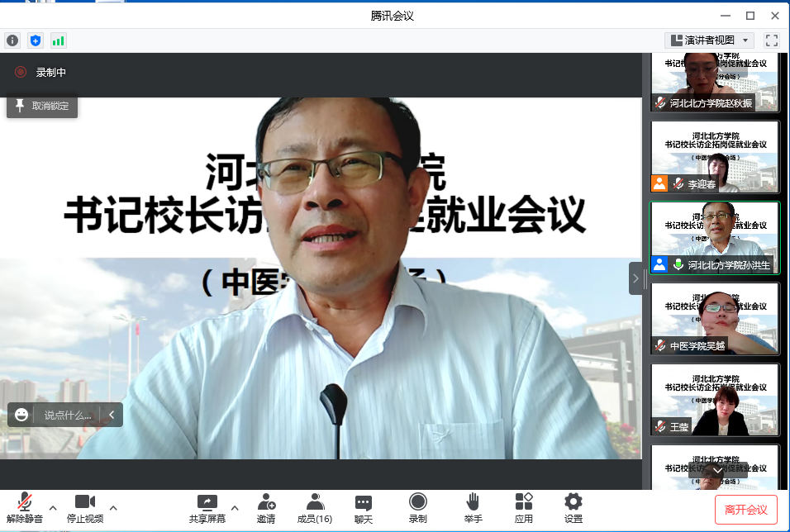Image resolution: width=790 pixels, height=532 pixels.
Task: Click the 说点什么 chat input field
Action: 68,416
